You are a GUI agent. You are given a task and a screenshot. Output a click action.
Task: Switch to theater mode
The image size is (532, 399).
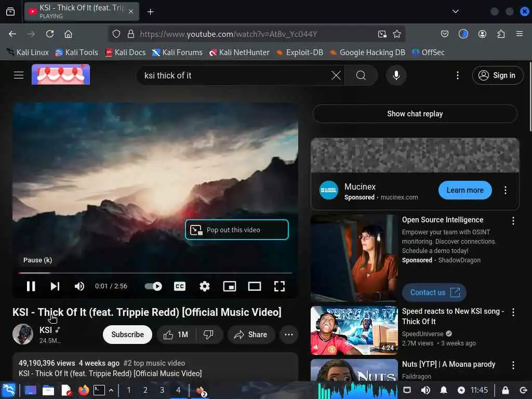click(x=255, y=286)
